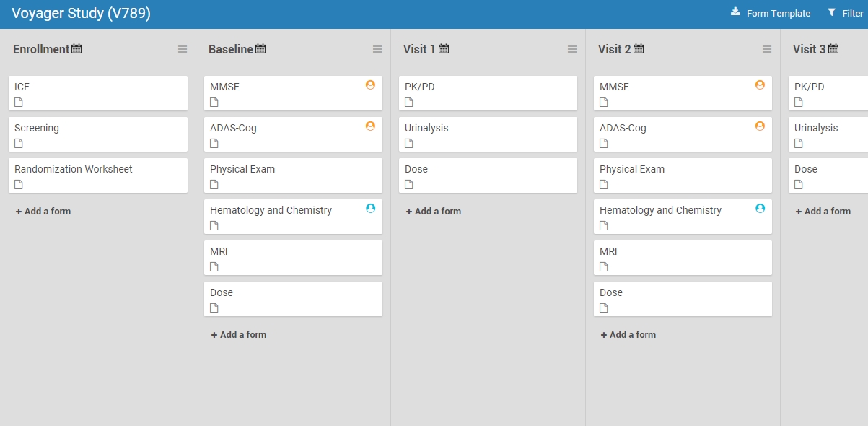This screenshot has width=868, height=426.
Task: Click the calendar icon next to Enrollment
Action: coord(76,49)
